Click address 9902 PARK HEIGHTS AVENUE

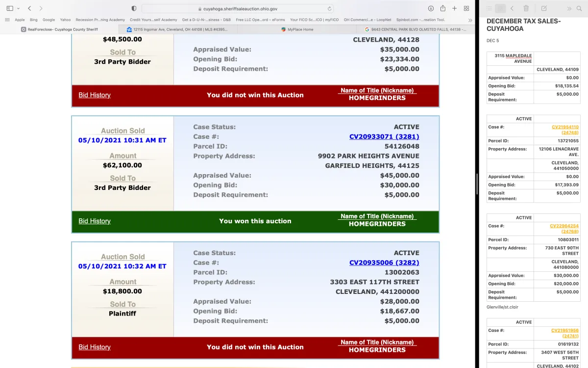click(368, 156)
